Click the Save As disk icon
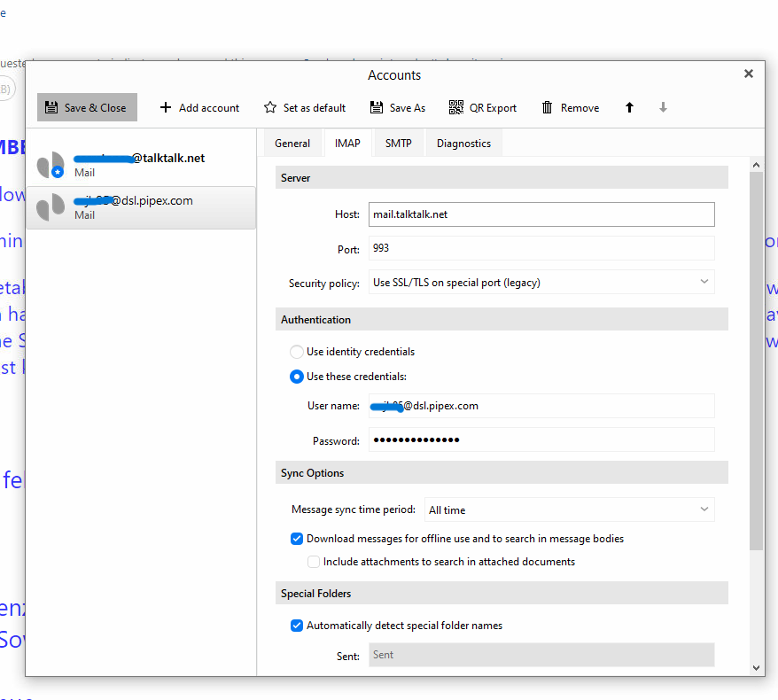The height and width of the screenshot is (700, 778). (377, 108)
